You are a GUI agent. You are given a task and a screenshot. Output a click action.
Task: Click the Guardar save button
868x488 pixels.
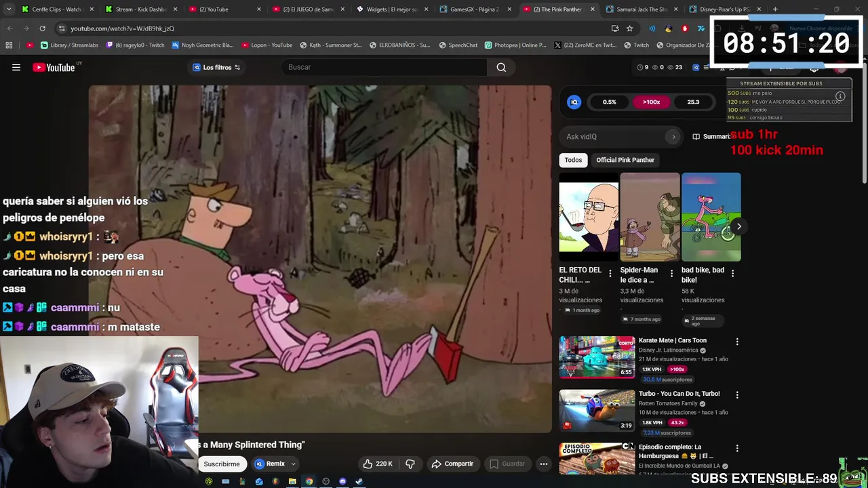tap(507, 464)
